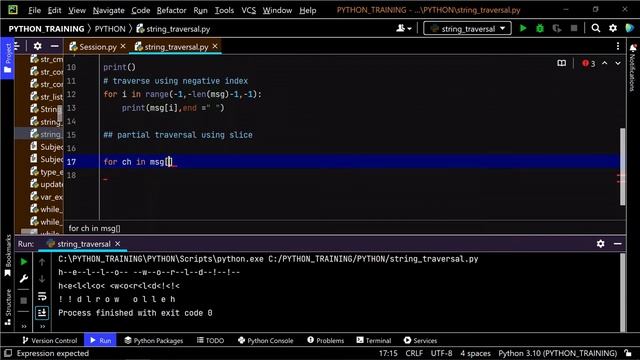
Task: Click the 3 errors inspection indicator
Action: pos(589,63)
